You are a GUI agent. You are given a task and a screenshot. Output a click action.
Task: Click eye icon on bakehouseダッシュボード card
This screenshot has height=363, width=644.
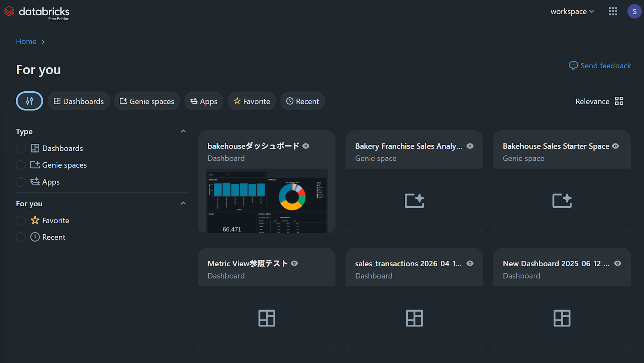point(306,146)
